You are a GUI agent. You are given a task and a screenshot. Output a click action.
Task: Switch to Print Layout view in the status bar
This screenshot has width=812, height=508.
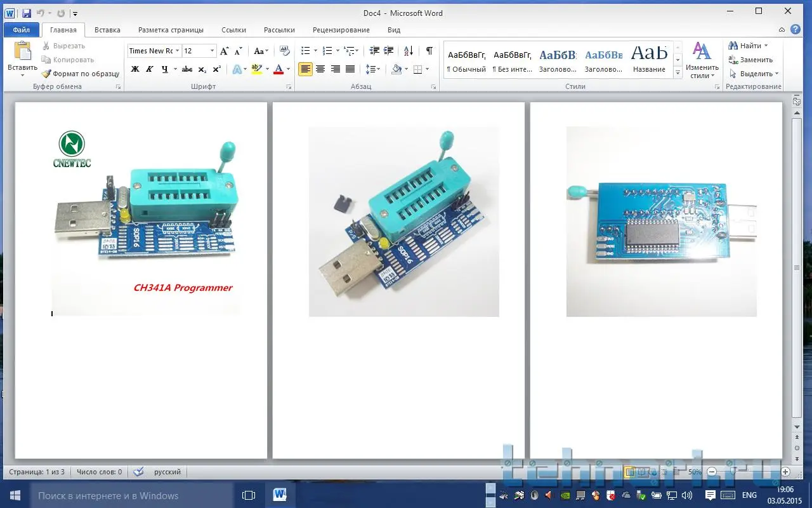[x=629, y=472]
